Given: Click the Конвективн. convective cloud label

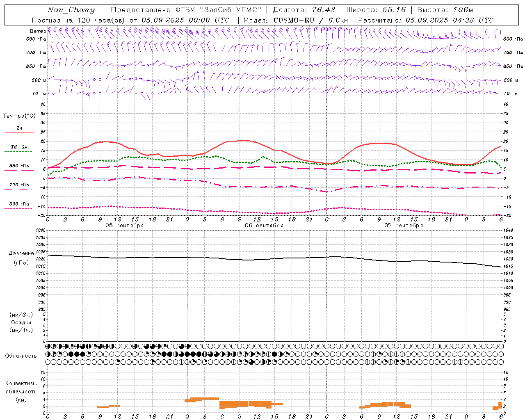Looking at the screenshot, I should (x=21, y=384).
